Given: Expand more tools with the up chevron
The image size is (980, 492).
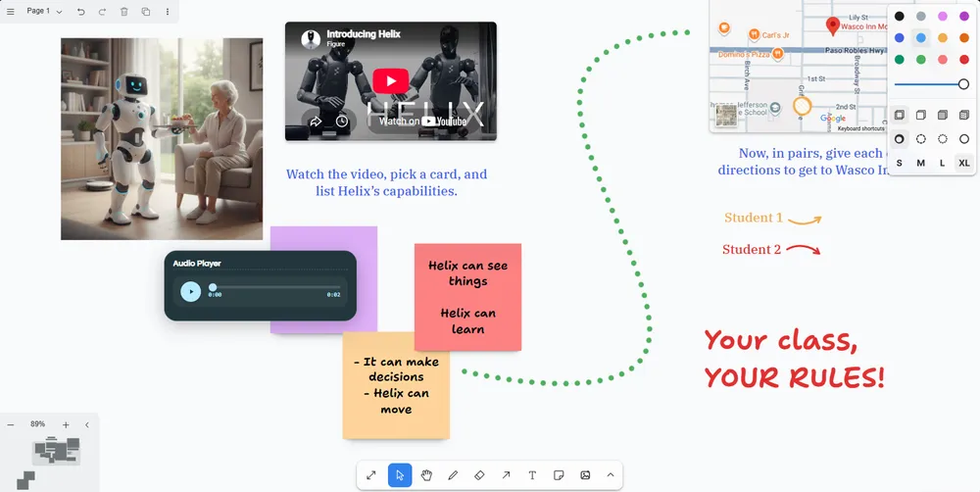Looking at the screenshot, I should (x=611, y=475).
